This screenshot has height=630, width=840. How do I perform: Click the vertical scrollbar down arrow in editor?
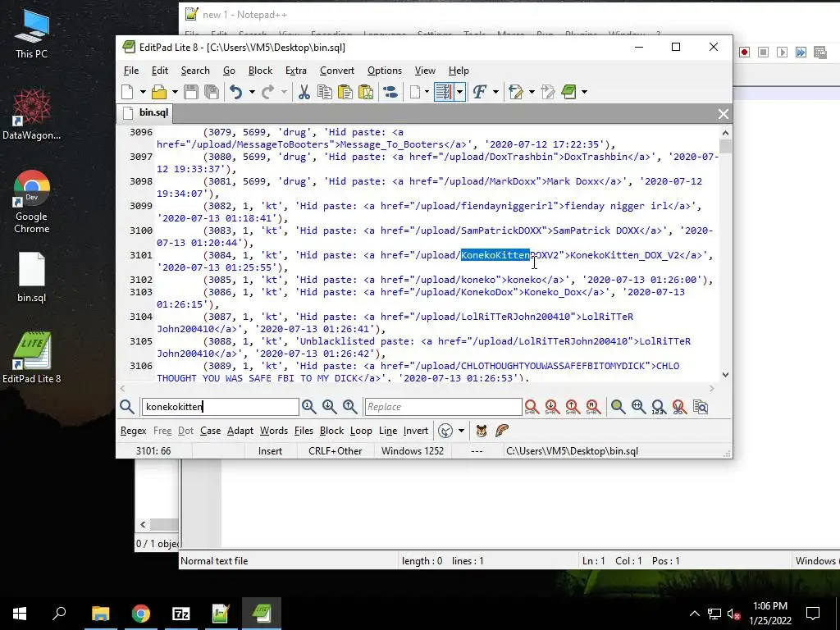725,374
